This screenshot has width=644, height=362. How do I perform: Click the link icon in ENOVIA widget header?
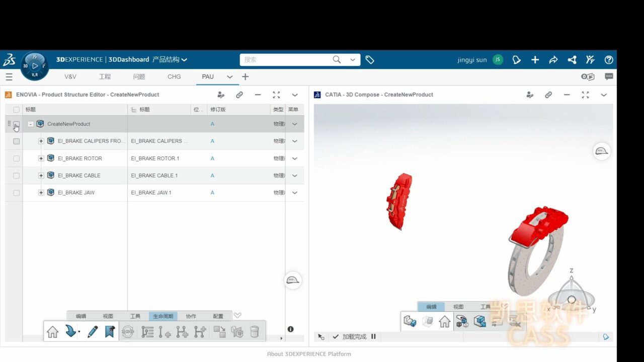click(239, 95)
